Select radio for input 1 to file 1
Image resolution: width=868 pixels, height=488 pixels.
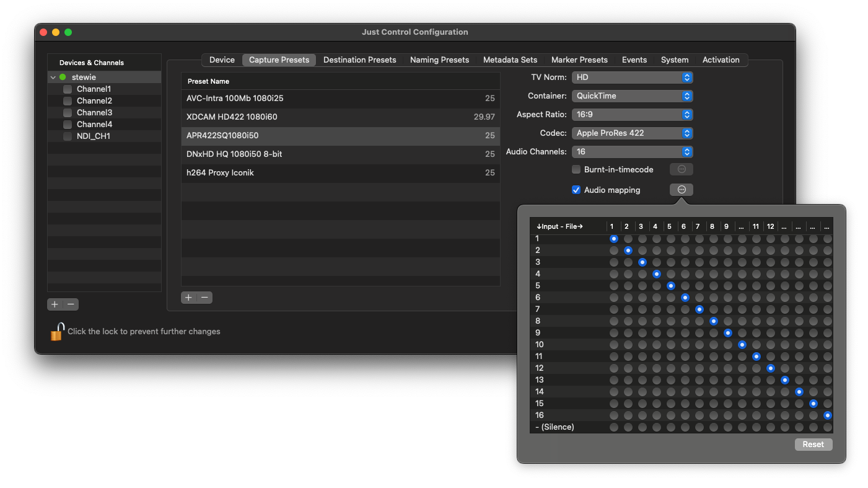click(614, 239)
